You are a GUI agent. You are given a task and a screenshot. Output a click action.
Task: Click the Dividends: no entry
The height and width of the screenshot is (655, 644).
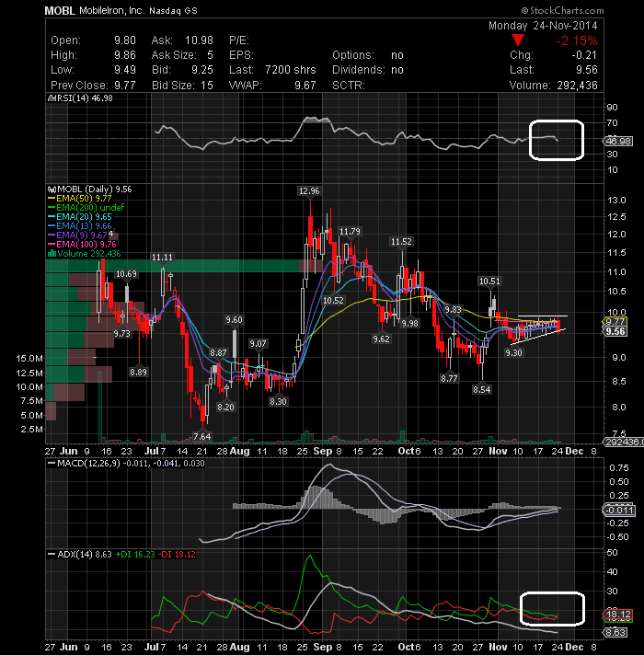point(368,70)
